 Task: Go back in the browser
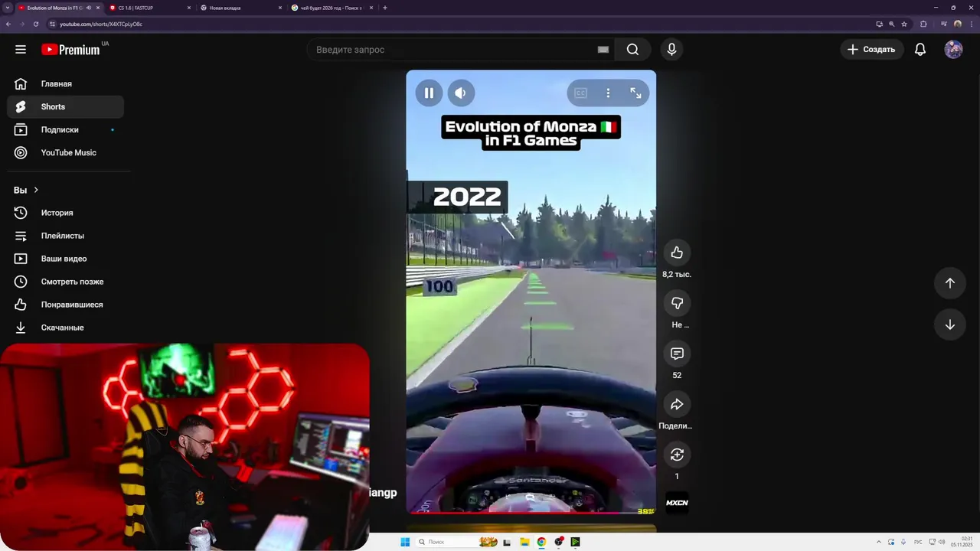click(8, 24)
